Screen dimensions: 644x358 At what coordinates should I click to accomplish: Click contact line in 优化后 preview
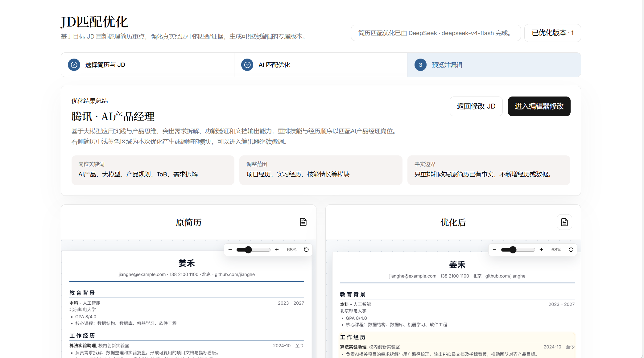pyautogui.click(x=457, y=276)
